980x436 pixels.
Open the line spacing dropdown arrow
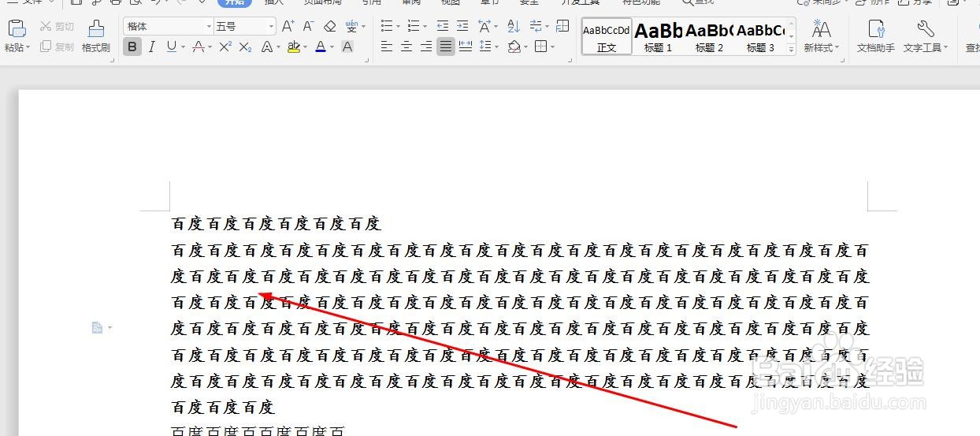coord(496,47)
